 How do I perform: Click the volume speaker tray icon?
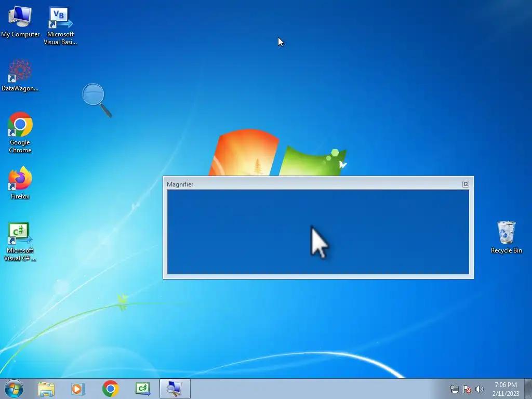click(x=479, y=389)
